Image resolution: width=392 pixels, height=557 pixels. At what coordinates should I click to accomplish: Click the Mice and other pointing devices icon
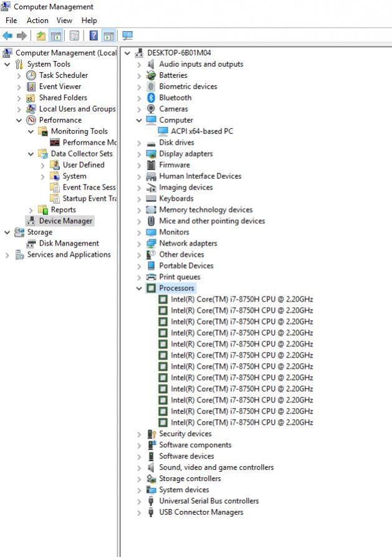click(151, 221)
